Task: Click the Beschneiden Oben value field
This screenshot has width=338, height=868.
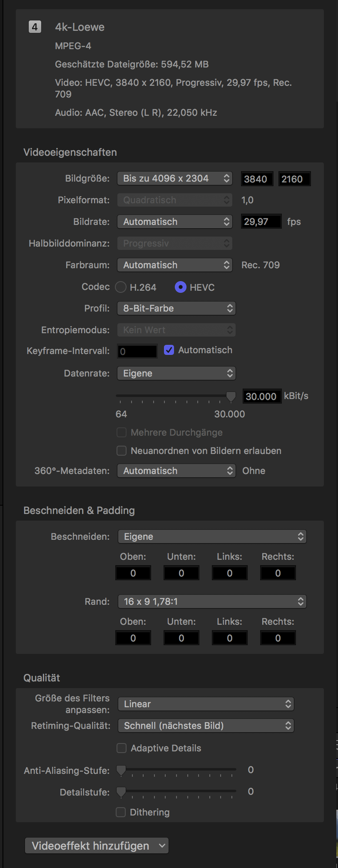Action: click(133, 573)
